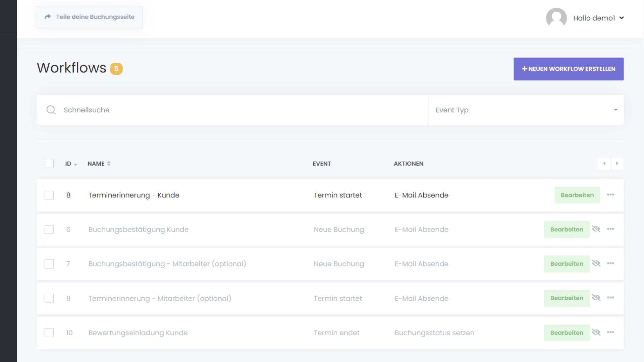
Task: Click Teile deine Buchungsseite button
Action: click(90, 17)
